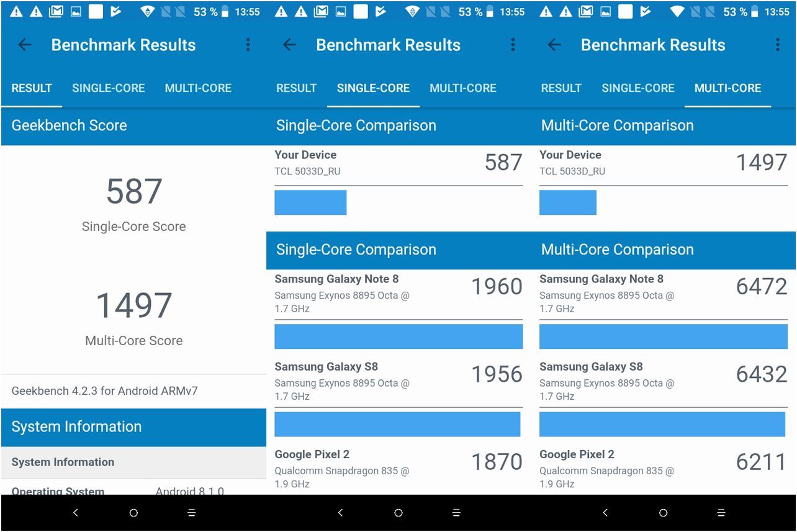Image resolution: width=797 pixels, height=532 pixels.
Task: Open the three-dot overflow menu on Result screen
Action: 248,45
